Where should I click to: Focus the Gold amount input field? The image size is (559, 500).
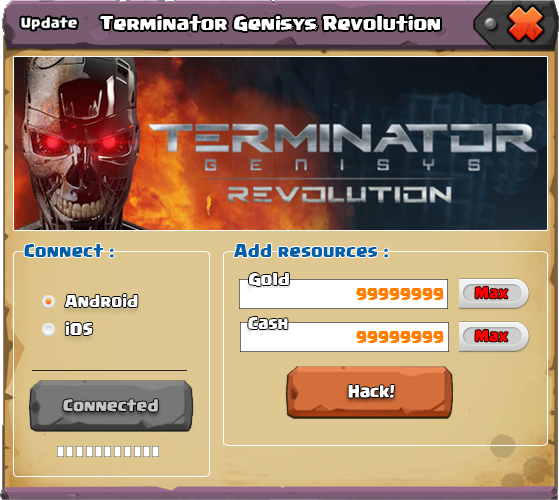[344, 294]
